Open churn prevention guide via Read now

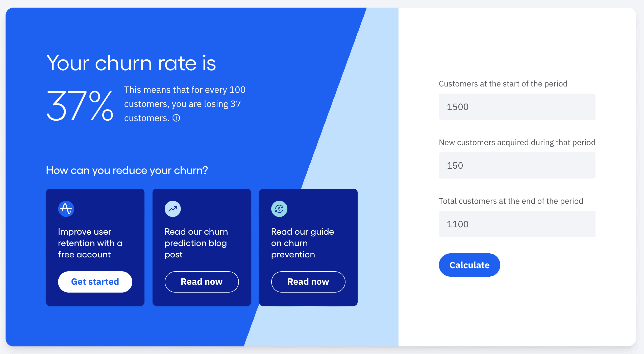(308, 282)
